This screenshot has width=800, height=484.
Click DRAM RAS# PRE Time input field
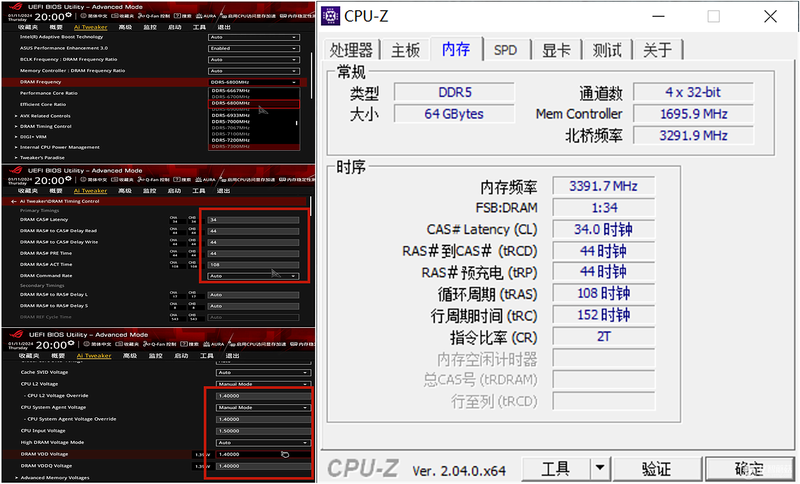[254, 253]
